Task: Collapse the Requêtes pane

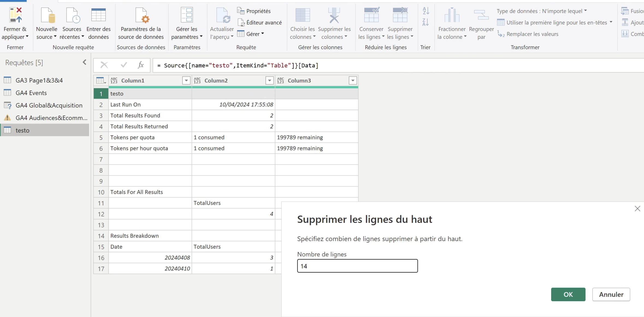Action: [x=84, y=62]
